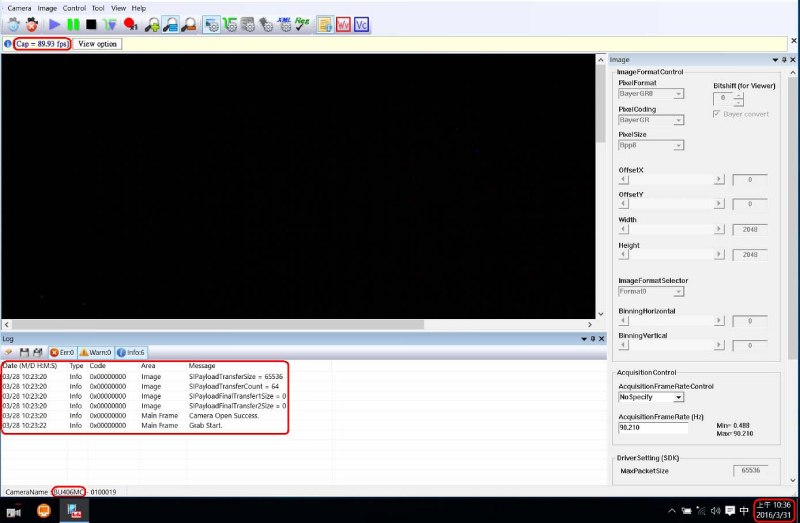Open the Reg register check icon
The width and height of the screenshot is (800, 523).
click(x=303, y=24)
